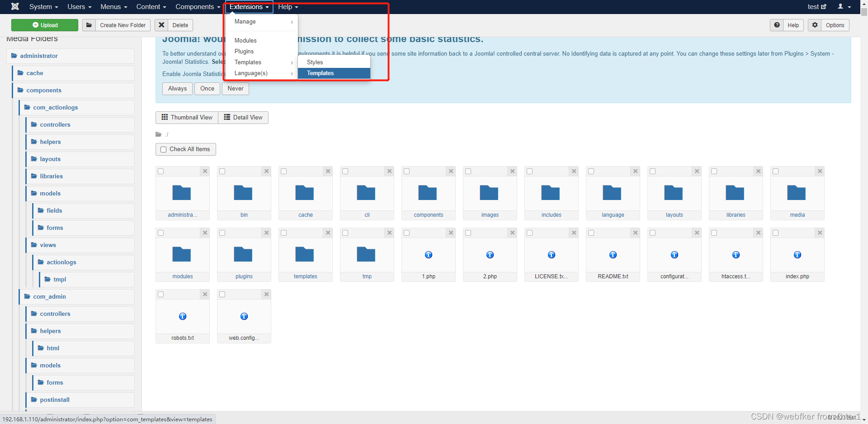Open the Components dropdown menu

[198, 7]
